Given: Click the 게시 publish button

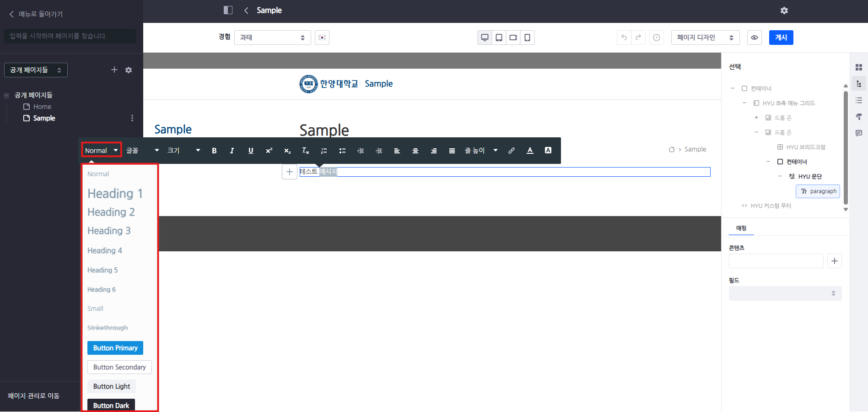Looking at the screenshot, I should point(781,38).
